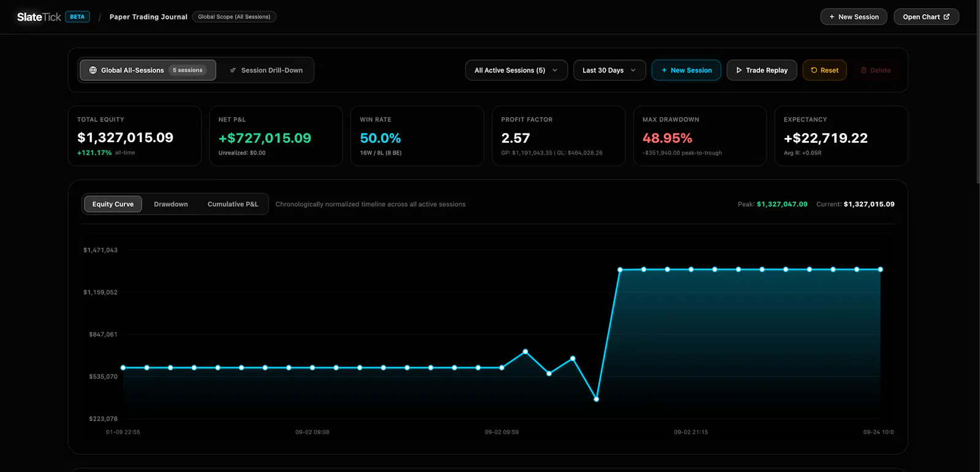The width and height of the screenshot is (980, 472).
Task: Click the 5 sessions count badge
Action: [187, 70]
